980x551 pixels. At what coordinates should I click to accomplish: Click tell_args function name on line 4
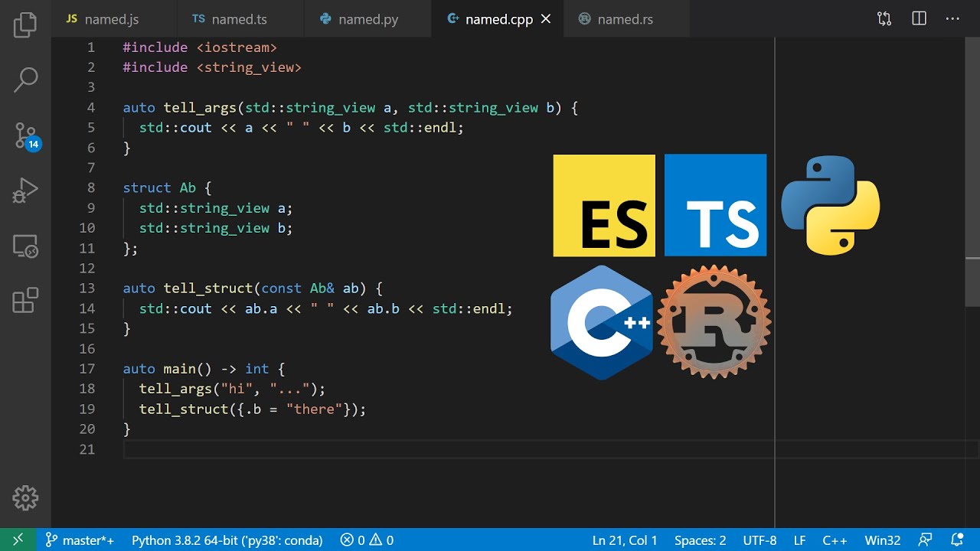coord(200,108)
